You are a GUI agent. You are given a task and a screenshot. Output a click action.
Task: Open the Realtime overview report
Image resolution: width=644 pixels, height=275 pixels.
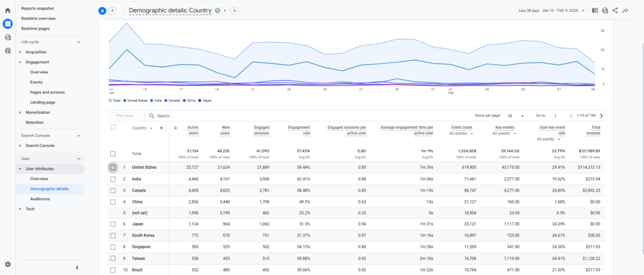pyautogui.click(x=38, y=18)
